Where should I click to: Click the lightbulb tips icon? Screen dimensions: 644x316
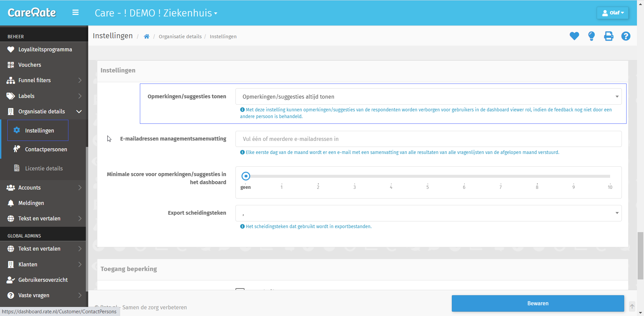(591, 36)
